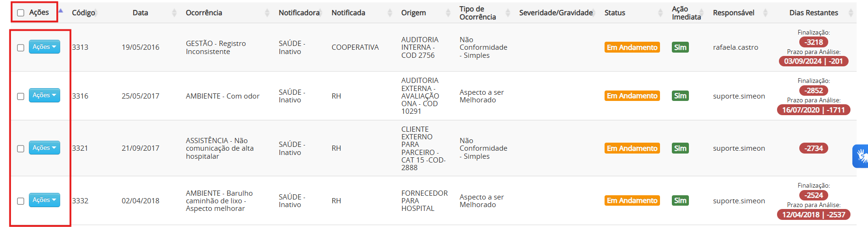Sort by Origem column sort arrows
This screenshot has width=868, height=227.
[448, 13]
